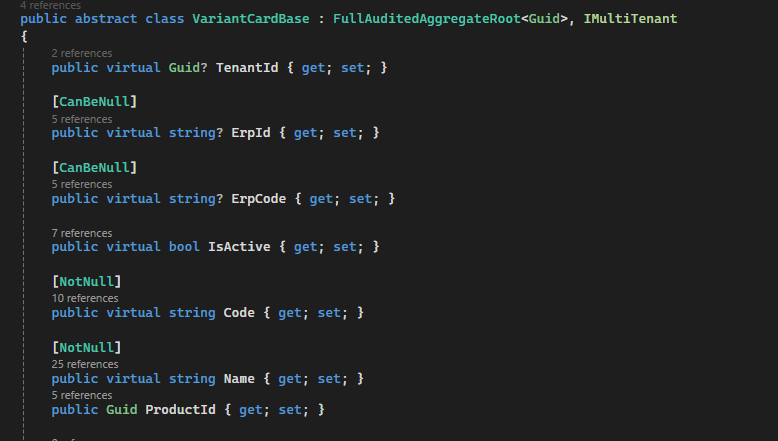Show the 25 references for Name property
Viewport: 778px width, 441px height.
tap(85, 365)
